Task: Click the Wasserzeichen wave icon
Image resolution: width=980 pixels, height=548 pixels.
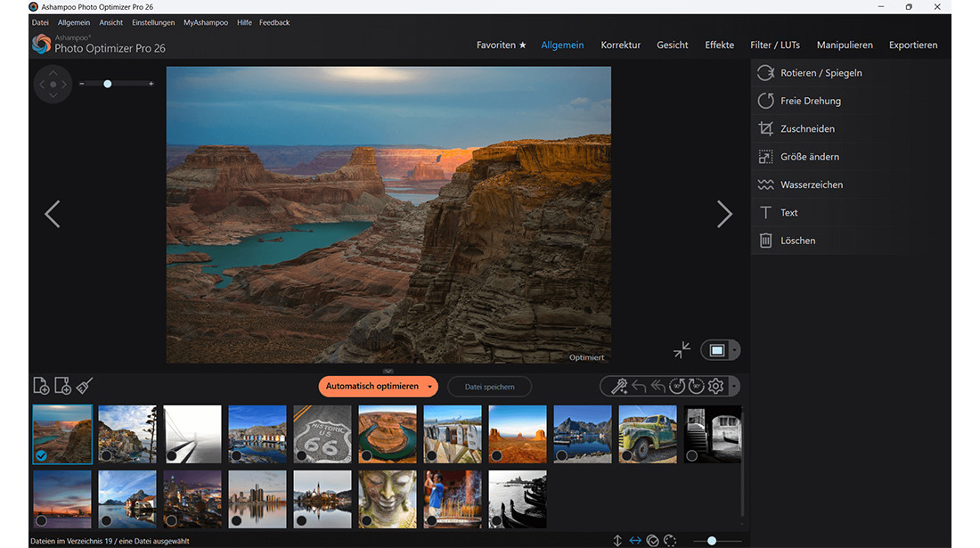Action: 765,185
